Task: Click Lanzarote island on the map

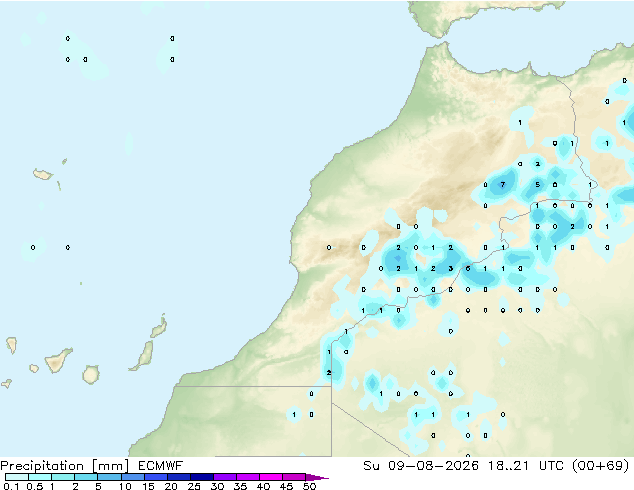Action: (x=159, y=327)
